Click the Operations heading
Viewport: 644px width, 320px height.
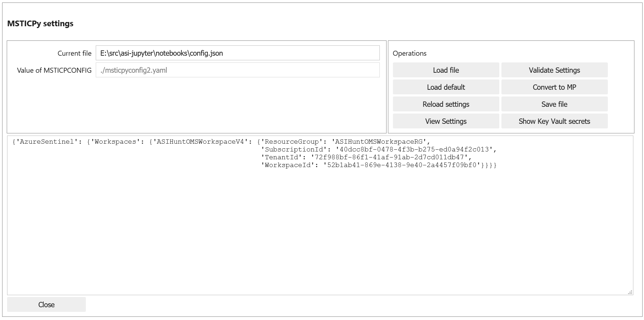pyautogui.click(x=410, y=53)
